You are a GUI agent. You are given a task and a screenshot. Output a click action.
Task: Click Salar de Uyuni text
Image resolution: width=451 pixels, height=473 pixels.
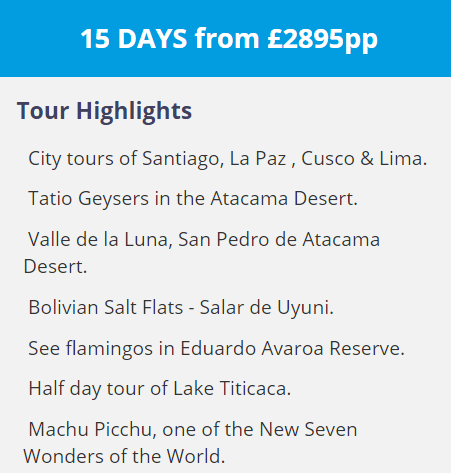[266, 308]
